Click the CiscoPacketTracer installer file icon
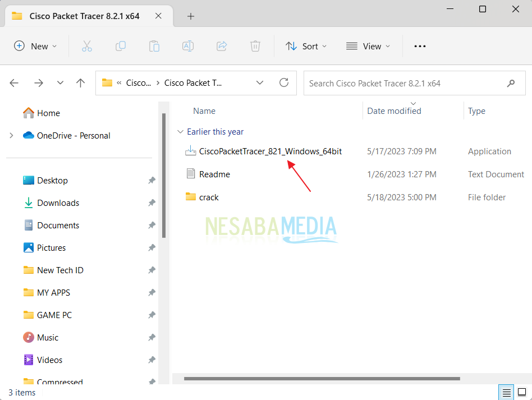The image size is (532, 400). pyautogui.click(x=190, y=151)
